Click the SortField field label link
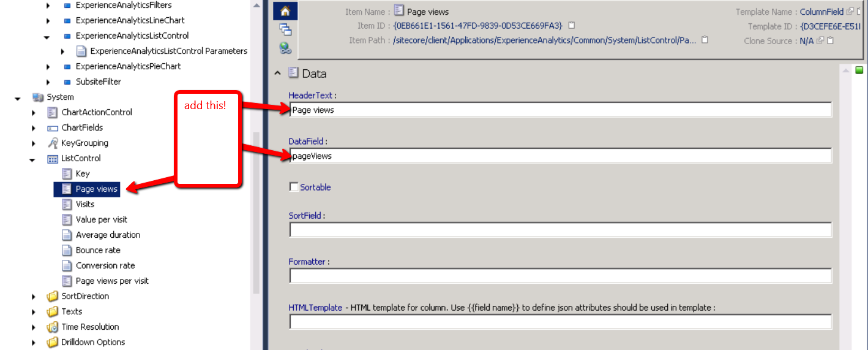 pos(305,215)
